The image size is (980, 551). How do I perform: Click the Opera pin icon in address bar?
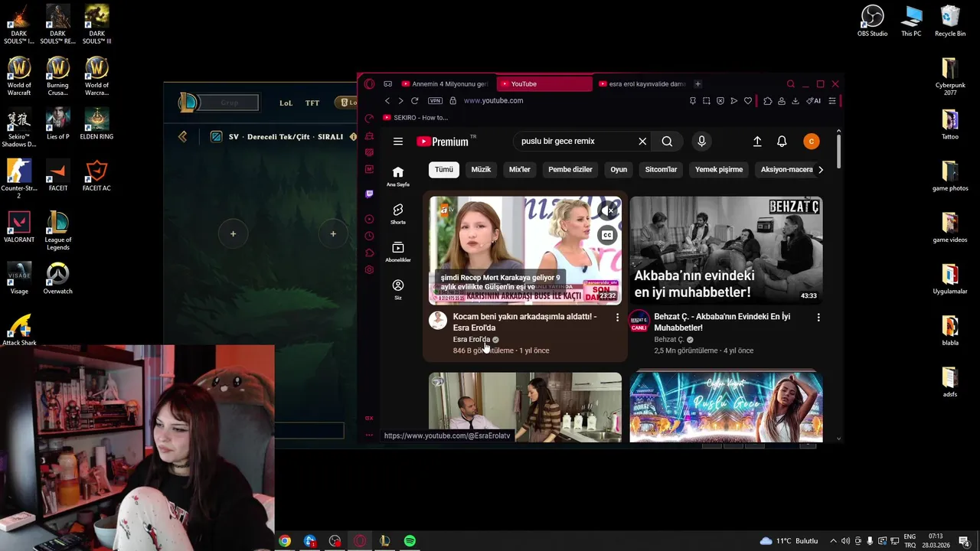coord(693,101)
